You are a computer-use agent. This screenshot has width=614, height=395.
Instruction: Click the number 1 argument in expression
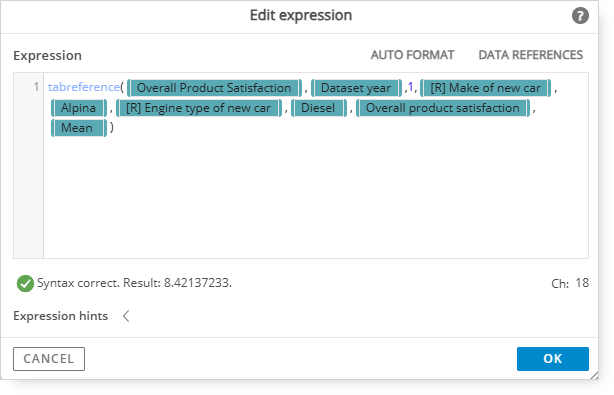pyautogui.click(x=410, y=87)
